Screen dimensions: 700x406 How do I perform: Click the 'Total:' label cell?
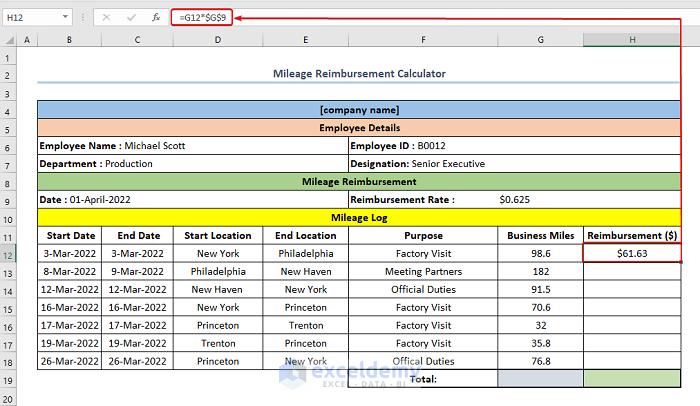423,379
